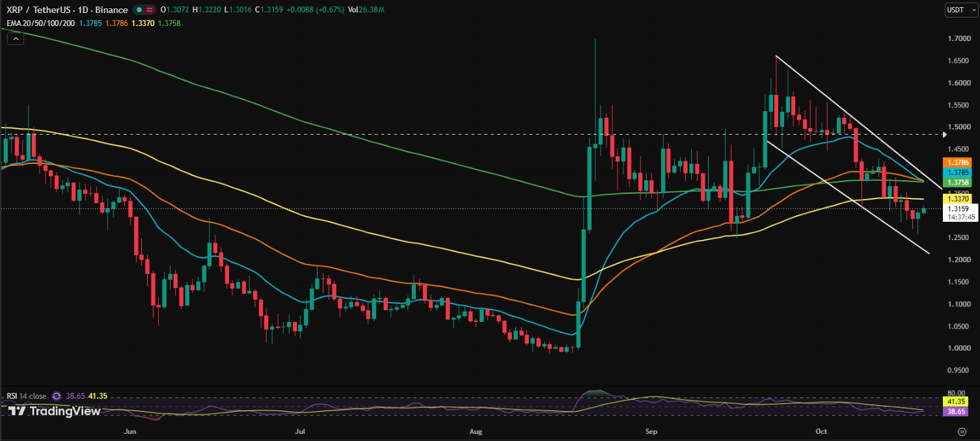Image resolution: width=980 pixels, height=441 pixels.
Task: Click the XRP / TetherUS symbol title
Action: tap(67, 10)
